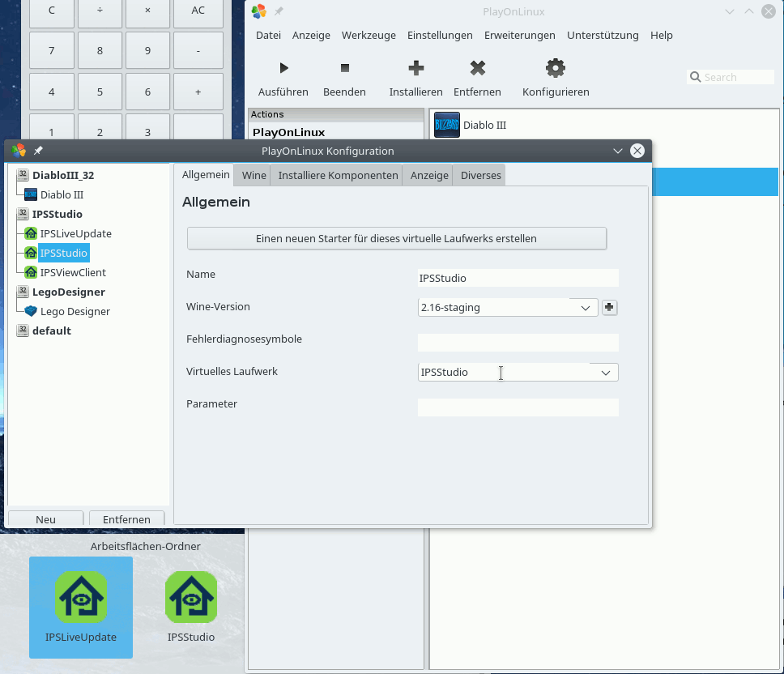Click the Lego Designer brick icon in tree

point(31,311)
